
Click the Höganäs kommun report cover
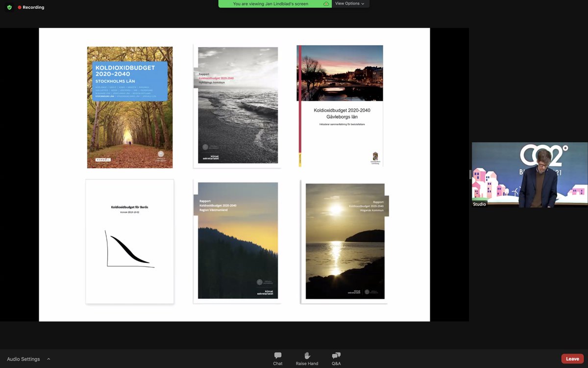coord(344,242)
